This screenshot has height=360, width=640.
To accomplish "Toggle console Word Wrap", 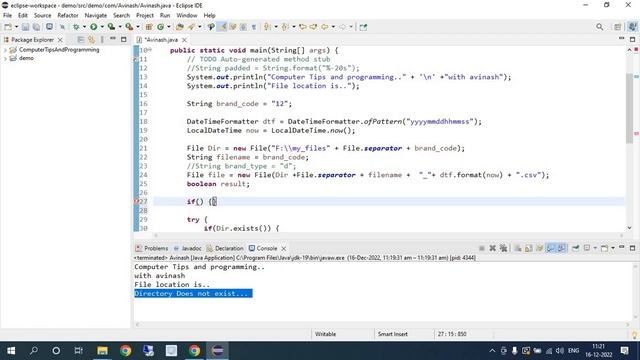I will (x=540, y=248).
